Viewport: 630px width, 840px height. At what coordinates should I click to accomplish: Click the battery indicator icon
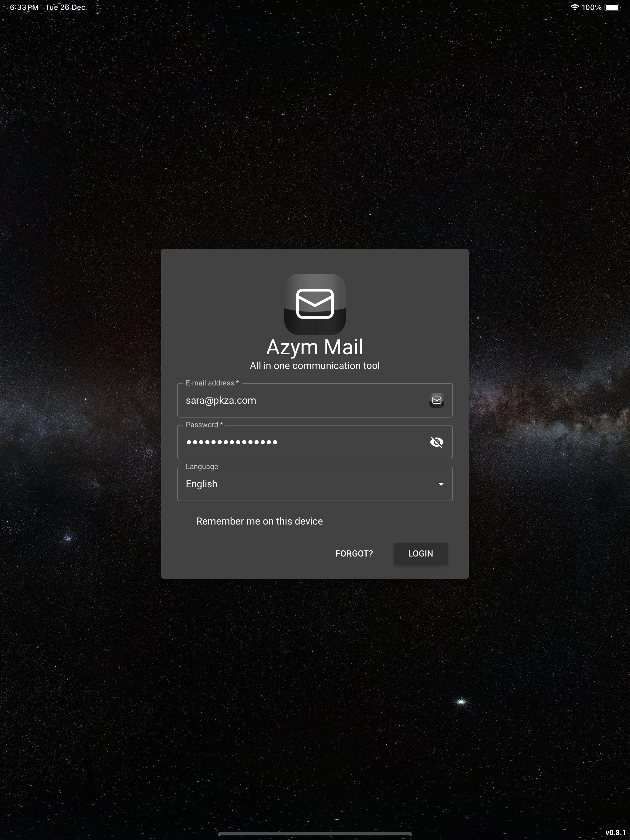(x=612, y=7)
